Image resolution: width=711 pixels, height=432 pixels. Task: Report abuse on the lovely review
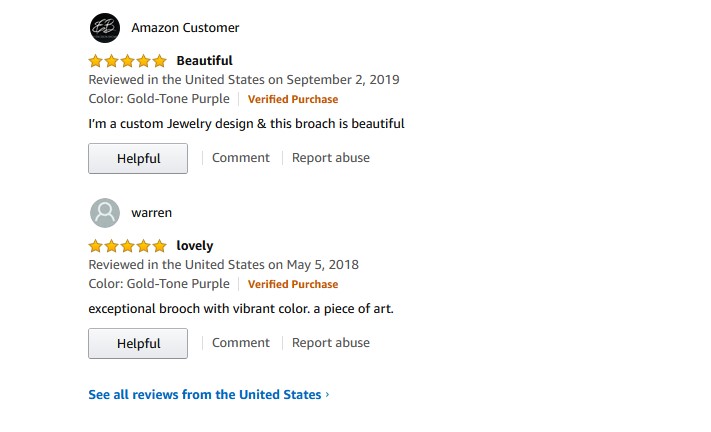point(330,343)
